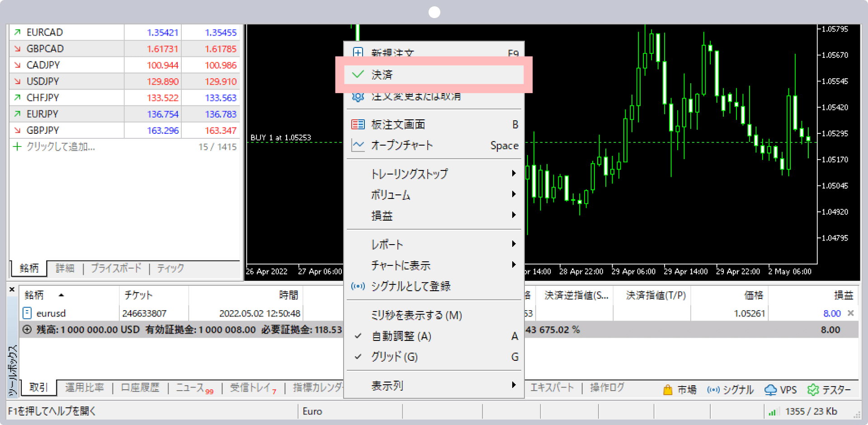Open シグナル signals icon in the toolbox

coord(713,390)
